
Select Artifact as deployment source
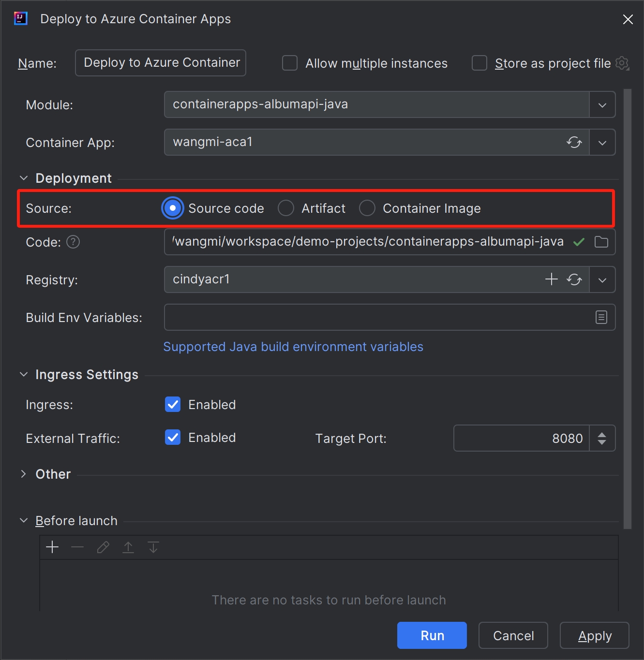pos(286,208)
